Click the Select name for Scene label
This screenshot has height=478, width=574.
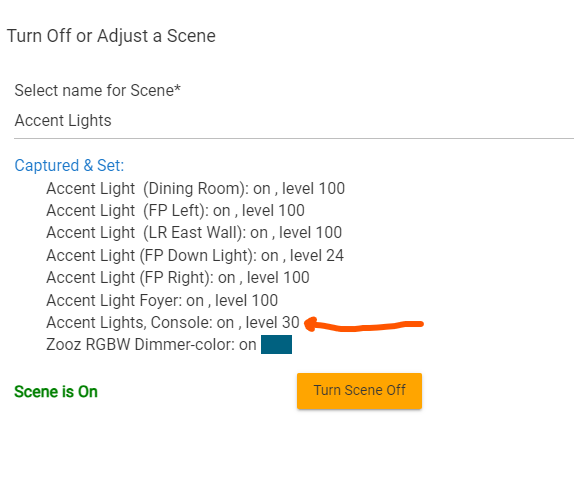[x=97, y=90]
